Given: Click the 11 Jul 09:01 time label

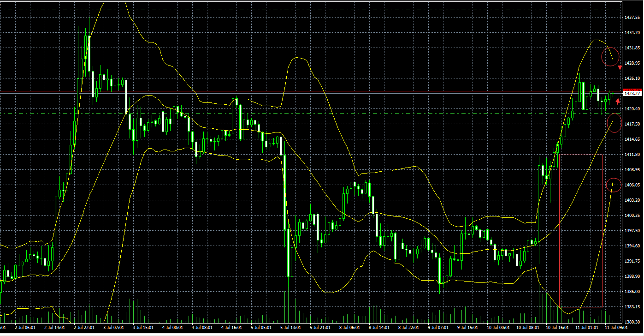Looking at the screenshot, I should coord(616,327).
